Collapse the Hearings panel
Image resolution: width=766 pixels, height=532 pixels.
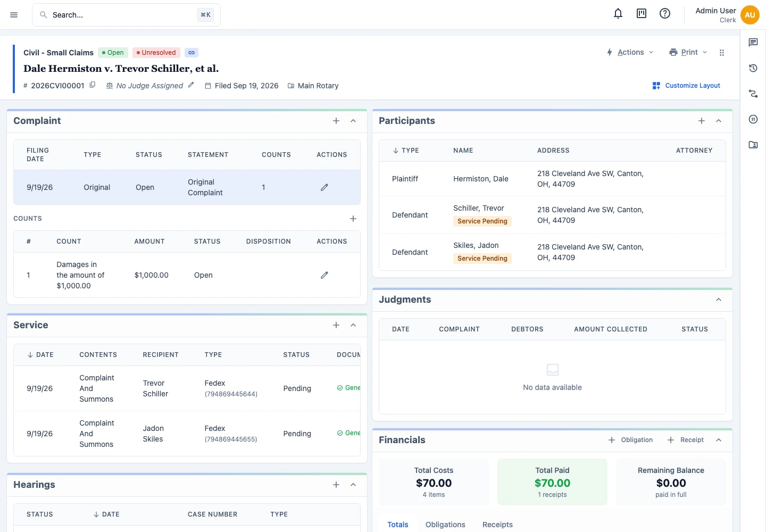tap(353, 485)
